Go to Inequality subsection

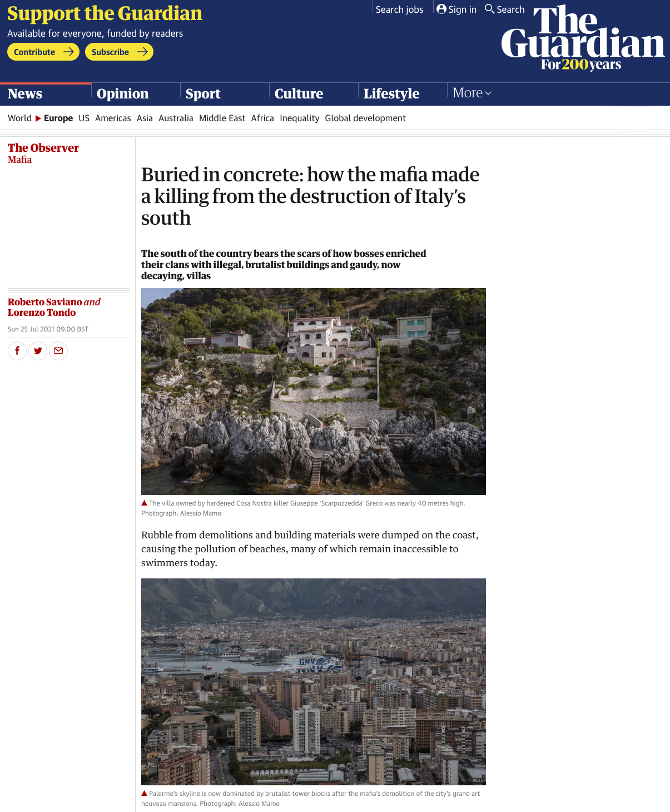click(299, 118)
